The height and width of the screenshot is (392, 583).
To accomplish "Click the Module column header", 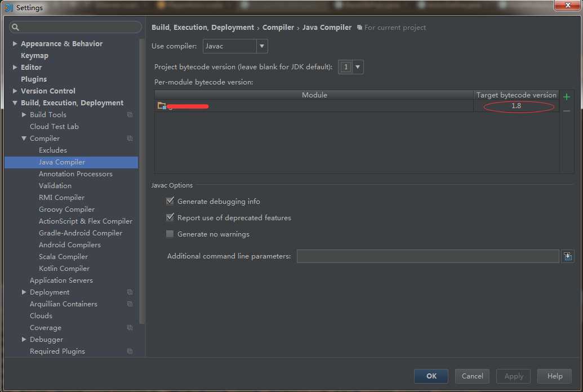I will pos(314,95).
